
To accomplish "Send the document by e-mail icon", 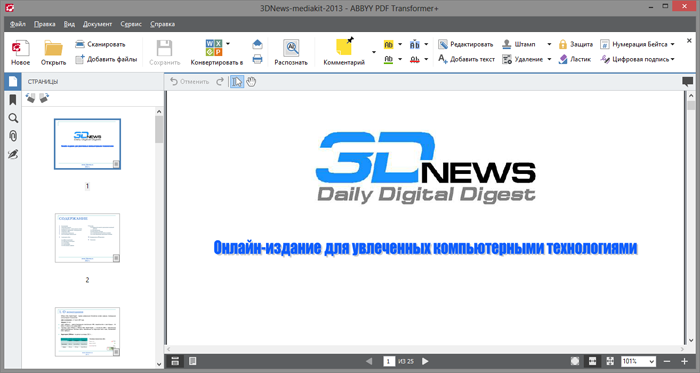I will [257, 44].
